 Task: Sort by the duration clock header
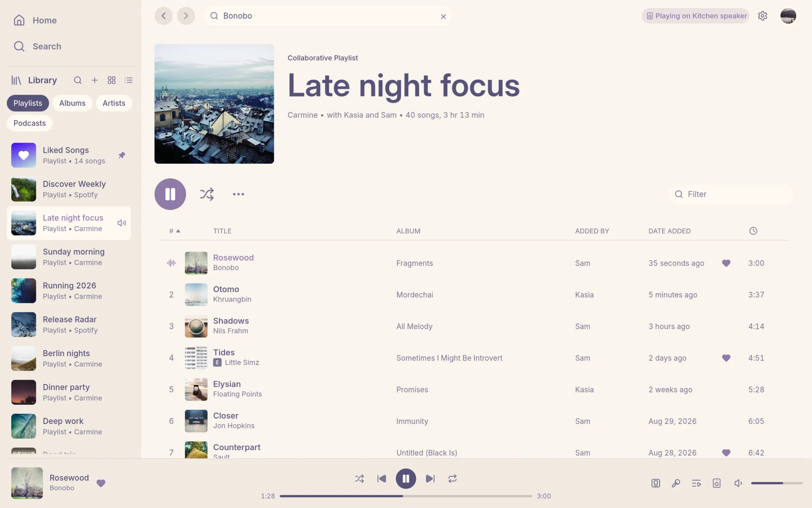pos(753,231)
